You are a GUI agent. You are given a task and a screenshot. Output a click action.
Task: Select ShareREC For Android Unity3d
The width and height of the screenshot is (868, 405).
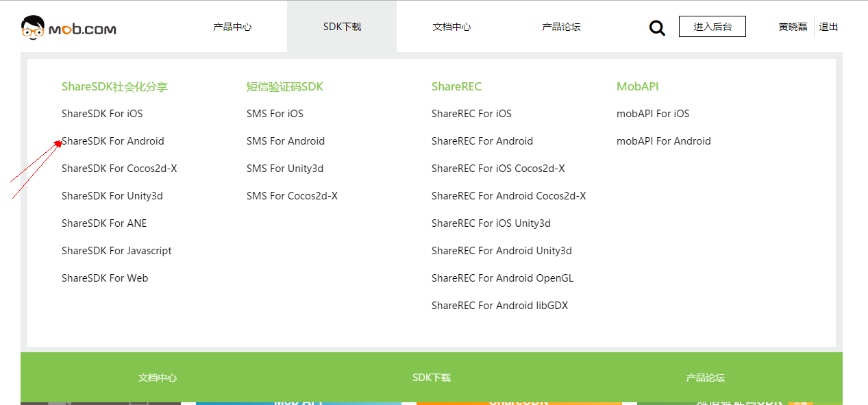pyautogui.click(x=501, y=251)
